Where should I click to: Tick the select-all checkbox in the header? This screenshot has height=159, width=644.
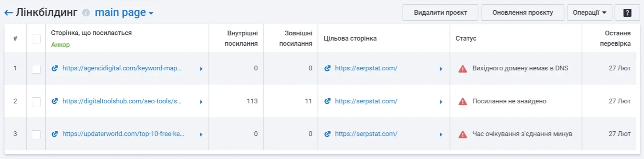tap(36, 39)
